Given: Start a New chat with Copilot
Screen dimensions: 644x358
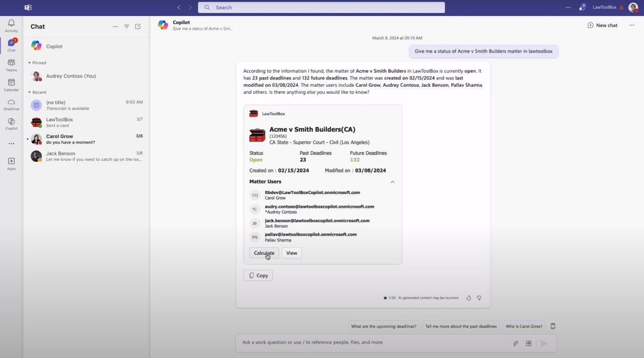Looking at the screenshot, I should tap(603, 25).
